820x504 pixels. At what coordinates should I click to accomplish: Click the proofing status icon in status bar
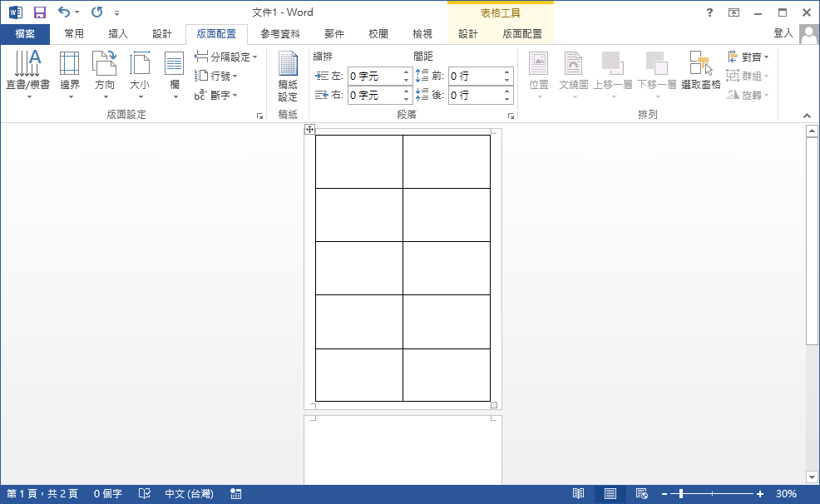click(x=144, y=493)
